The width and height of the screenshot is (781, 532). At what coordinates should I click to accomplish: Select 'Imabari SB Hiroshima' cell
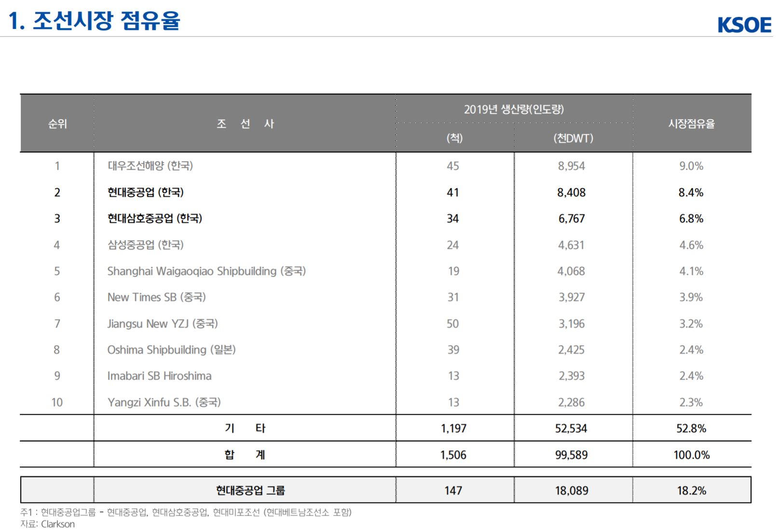coord(159,376)
